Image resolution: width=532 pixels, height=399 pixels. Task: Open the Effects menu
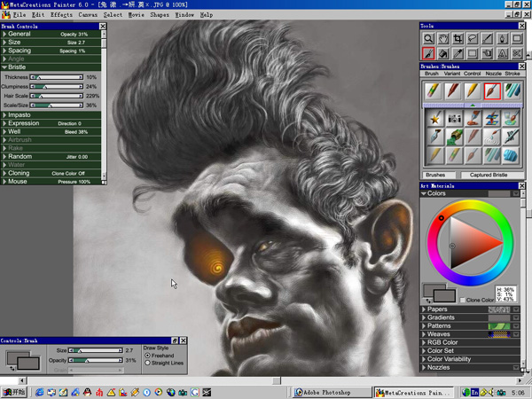(61, 15)
